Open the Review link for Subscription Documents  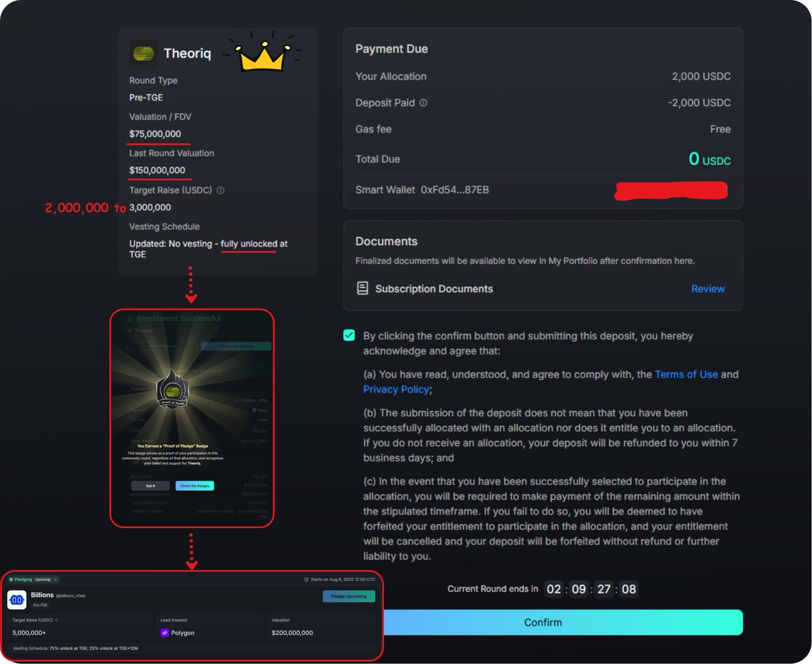click(x=708, y=289)
